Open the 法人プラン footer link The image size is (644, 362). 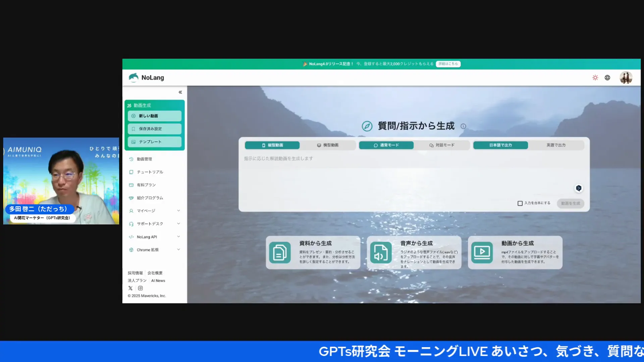point(137,281)
